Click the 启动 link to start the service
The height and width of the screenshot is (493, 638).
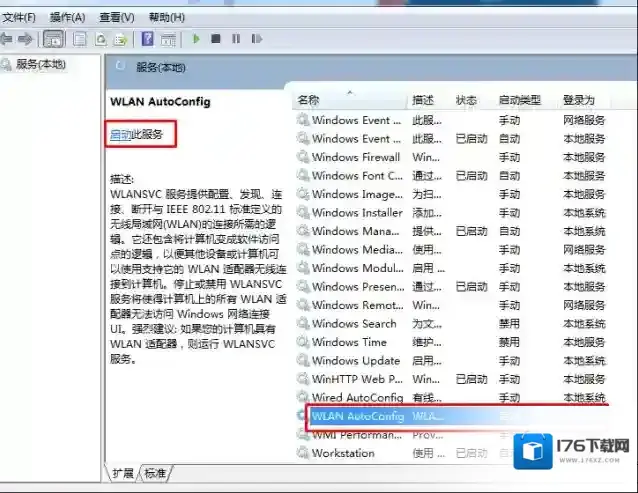tap(120, 134)
